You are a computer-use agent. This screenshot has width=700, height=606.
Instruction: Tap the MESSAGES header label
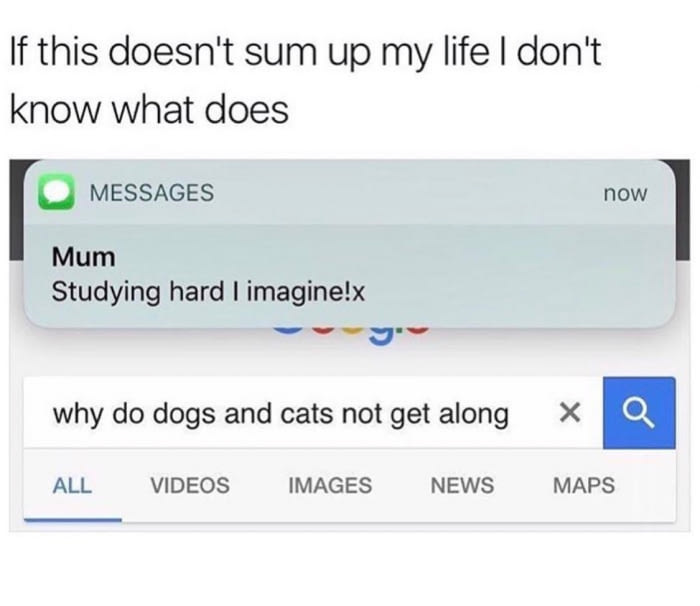click(x=152, y=192)
